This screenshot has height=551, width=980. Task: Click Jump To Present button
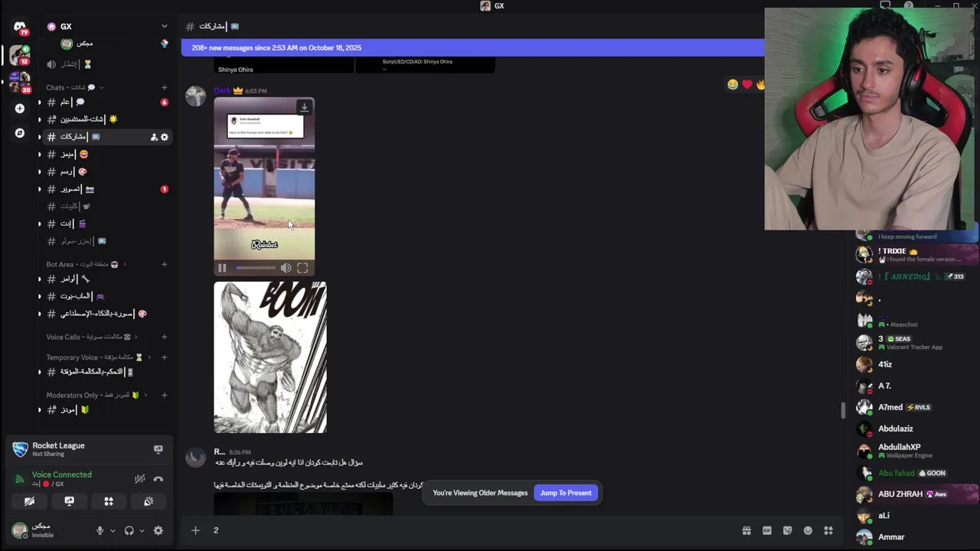click(566, 493)
